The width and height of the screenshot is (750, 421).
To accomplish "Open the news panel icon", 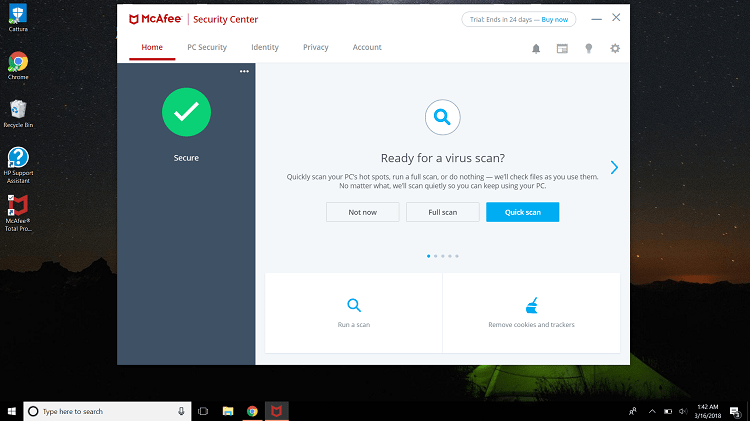I will pos(562,49).
